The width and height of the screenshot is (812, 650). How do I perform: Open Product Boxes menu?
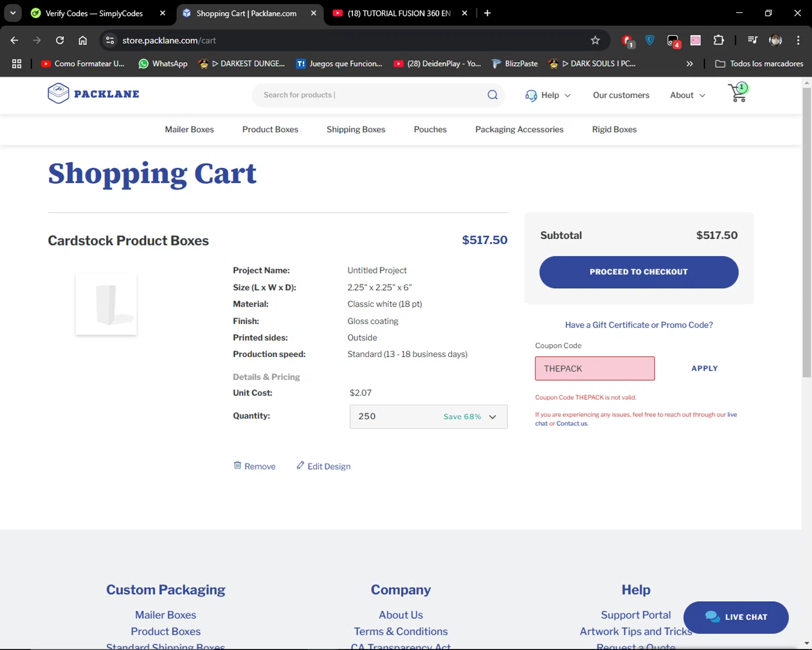click(x=270, y=129)
